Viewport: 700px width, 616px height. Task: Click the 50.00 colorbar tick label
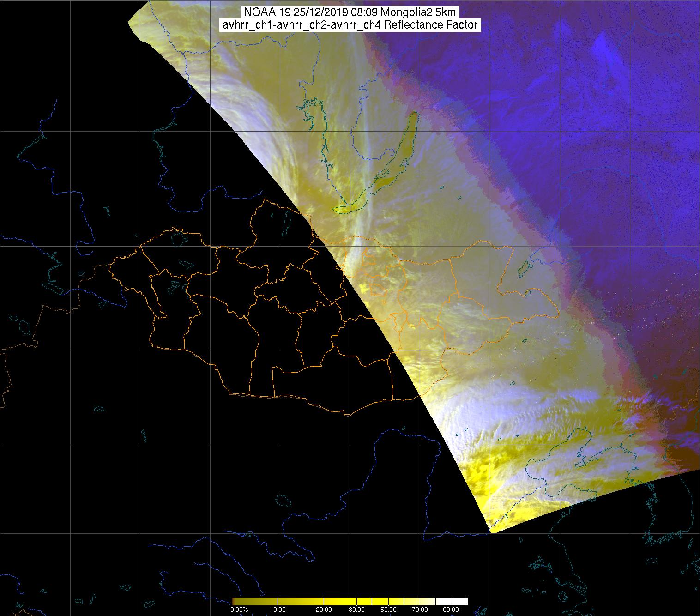388,610
